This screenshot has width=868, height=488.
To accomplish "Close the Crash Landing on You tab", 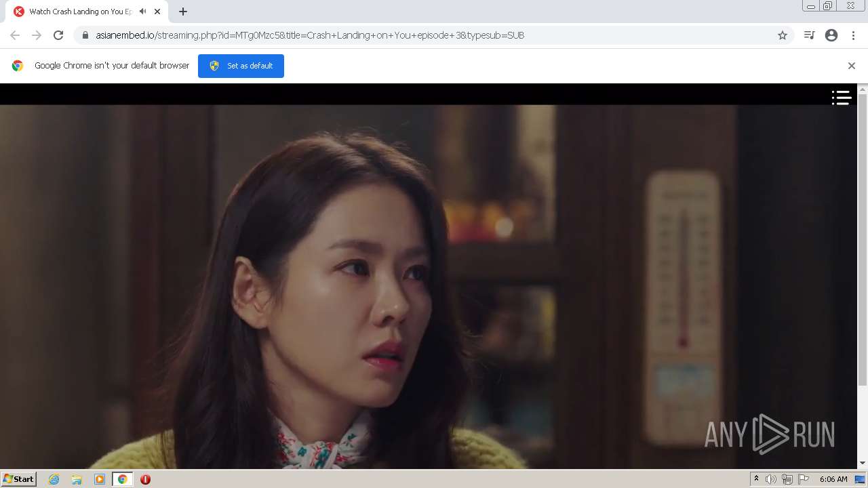I will coord(158,12).
